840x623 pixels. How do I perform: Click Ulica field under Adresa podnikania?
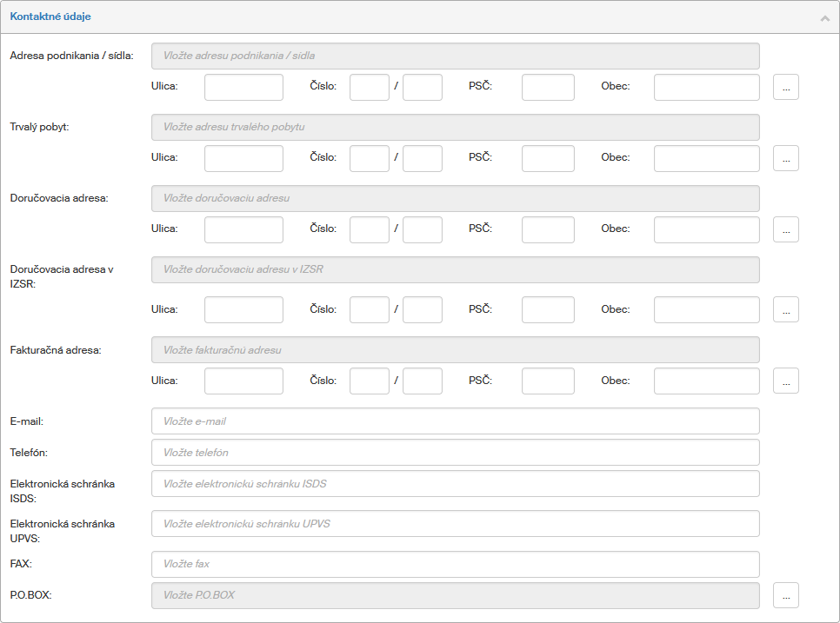tap(243, 87)
